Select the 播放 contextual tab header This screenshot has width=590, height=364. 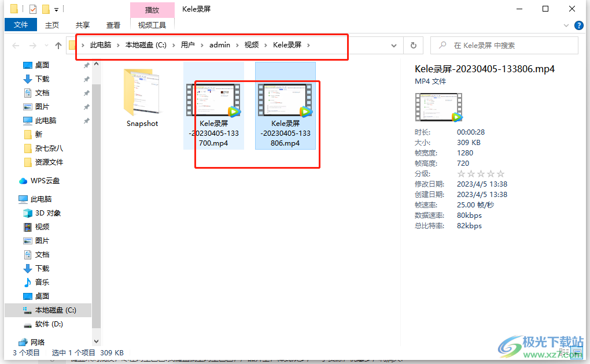point(152,10)
